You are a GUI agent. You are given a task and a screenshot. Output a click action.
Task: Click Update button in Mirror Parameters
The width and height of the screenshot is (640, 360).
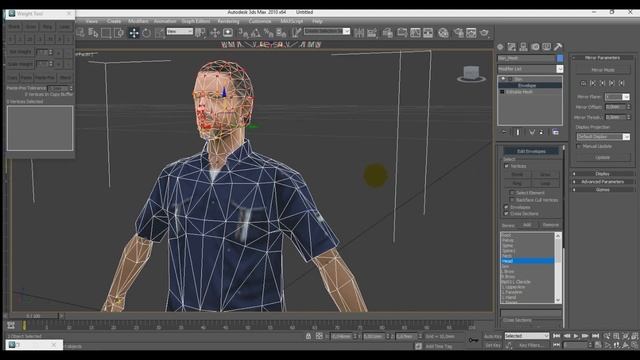pyautogui.click(x=603, y=157)
